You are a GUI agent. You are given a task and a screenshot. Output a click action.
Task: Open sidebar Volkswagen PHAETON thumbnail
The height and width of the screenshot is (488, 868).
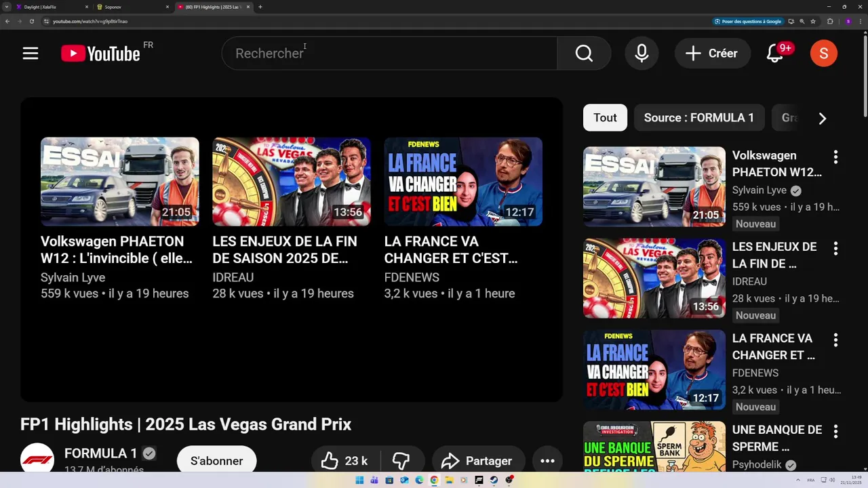[654, 187]
